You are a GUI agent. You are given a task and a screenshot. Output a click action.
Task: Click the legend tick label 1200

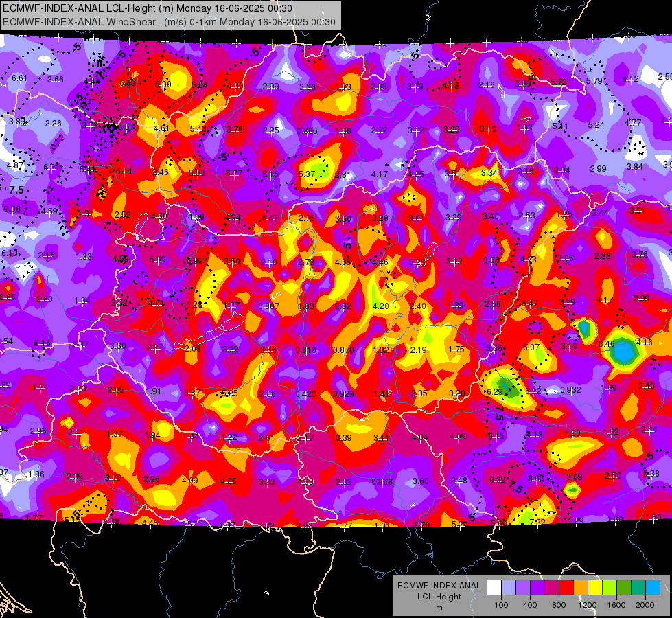[588, 605]
